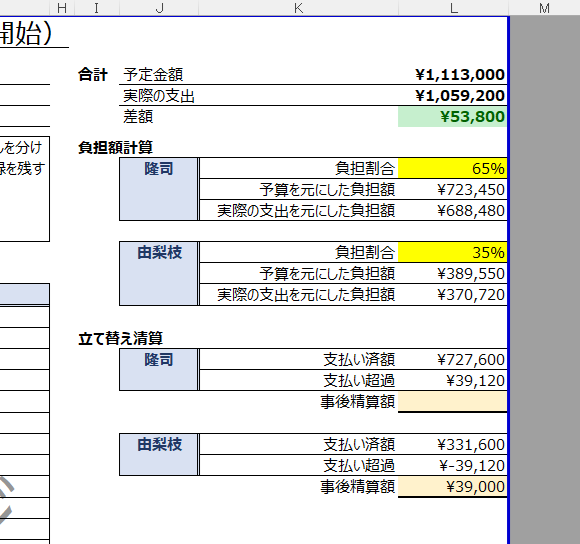Click the value ¥723,450
This screenshot has height=544, width=580.
pyautogui.click(x=471, y=190)
